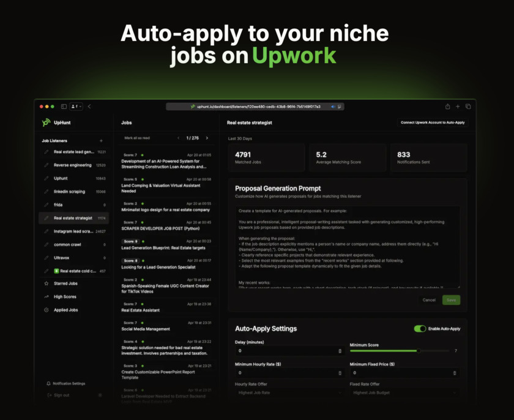
Task: Open job Real Estate Assistant
Action: tap(166, 307)
